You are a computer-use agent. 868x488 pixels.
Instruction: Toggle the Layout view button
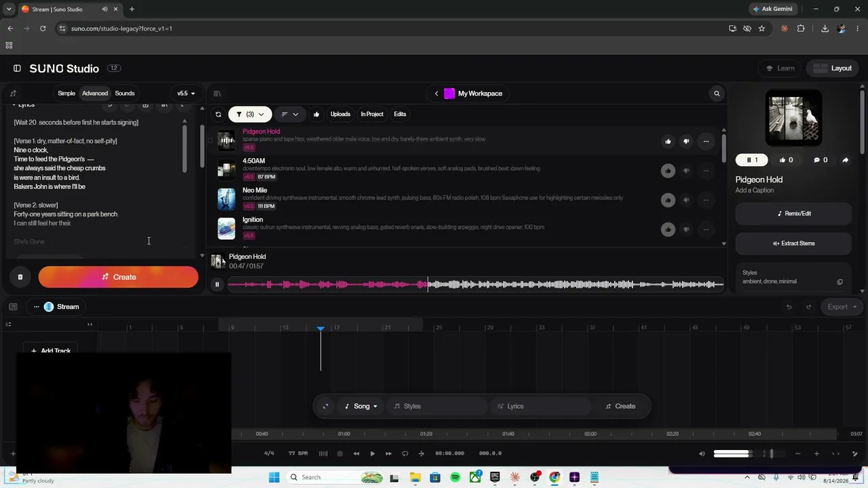[x=833, y=68]
